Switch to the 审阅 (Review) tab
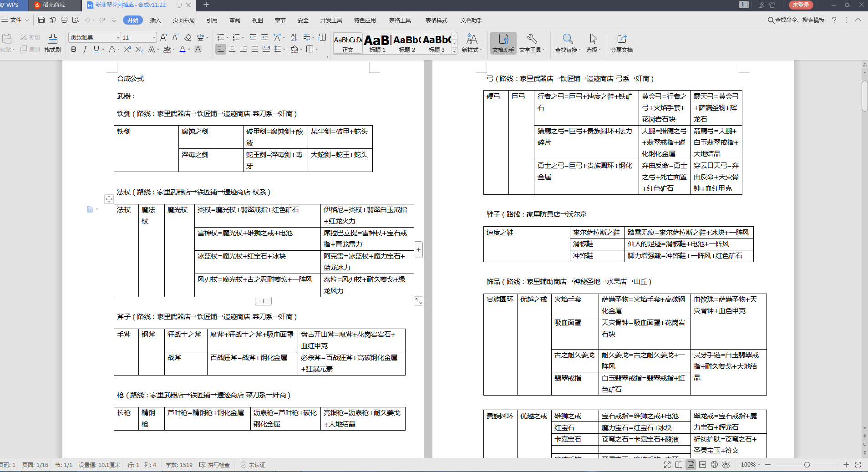The width and height of the screenshot is (868, 472). [x=235, y=20]
